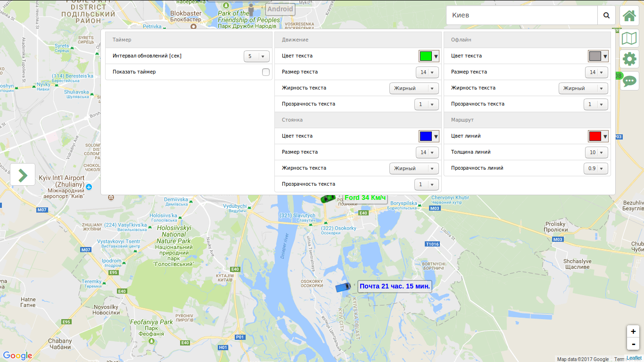Zoom in the map with plus

[x=633, y=331]
